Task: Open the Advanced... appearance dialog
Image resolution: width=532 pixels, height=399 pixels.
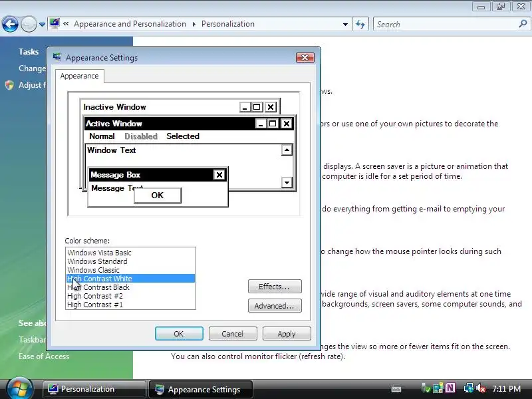Action: [x=275, y=306]
